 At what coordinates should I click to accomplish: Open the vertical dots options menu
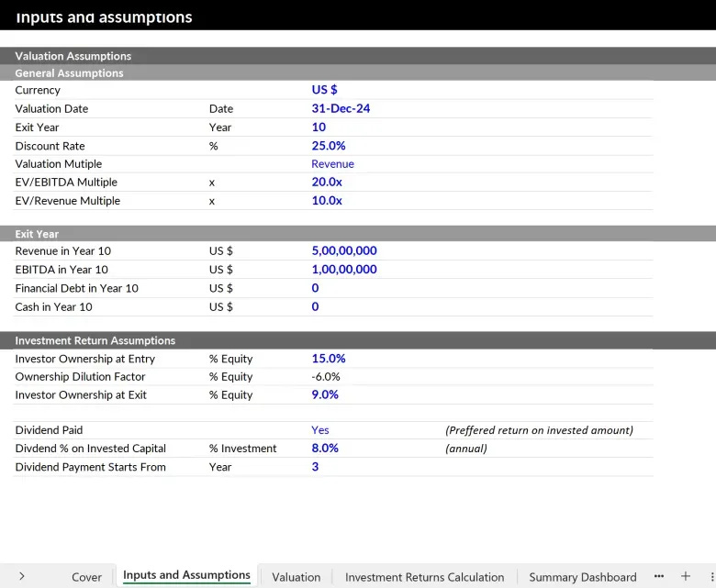(712, 577)
